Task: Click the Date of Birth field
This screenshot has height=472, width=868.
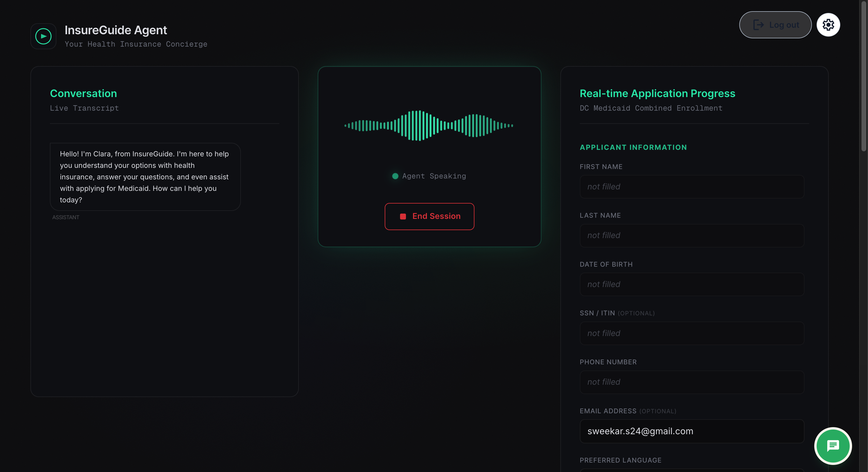Action: point(691,284)
